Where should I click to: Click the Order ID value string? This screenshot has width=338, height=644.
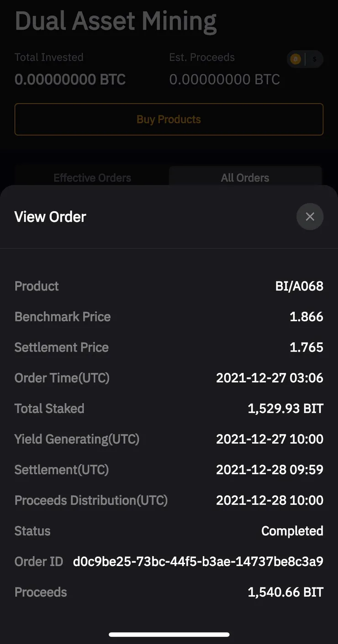198,561
